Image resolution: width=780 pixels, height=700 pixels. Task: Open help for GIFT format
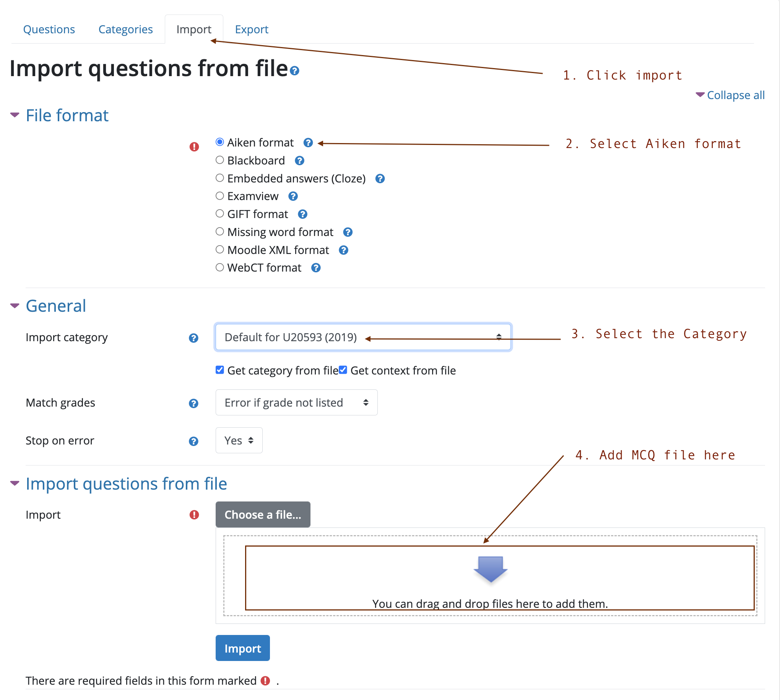(x=302, y=214)
